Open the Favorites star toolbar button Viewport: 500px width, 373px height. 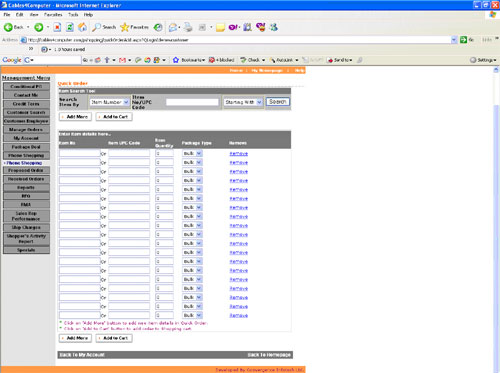tap(134, 27)
